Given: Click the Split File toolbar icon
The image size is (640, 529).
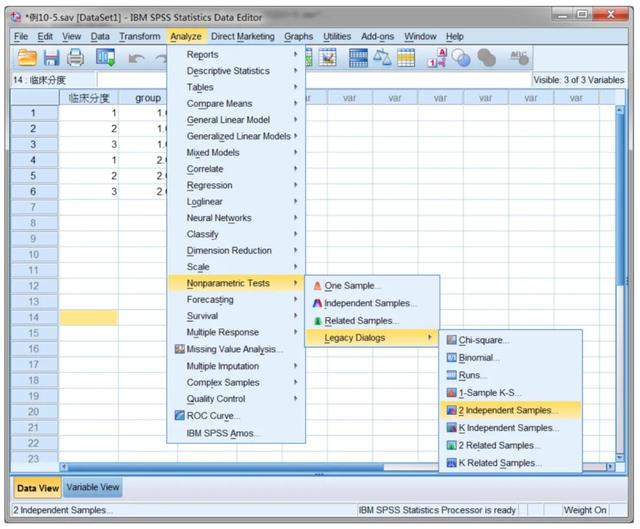Looking at the screenshot, I should coord(358,58).
